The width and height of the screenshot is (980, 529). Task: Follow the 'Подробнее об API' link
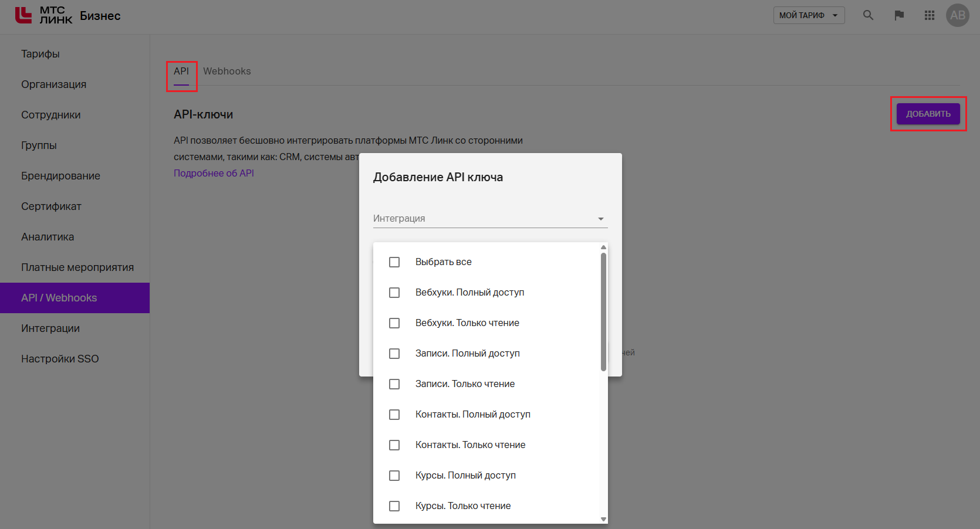pyautogui.click(x=214, y=174)
